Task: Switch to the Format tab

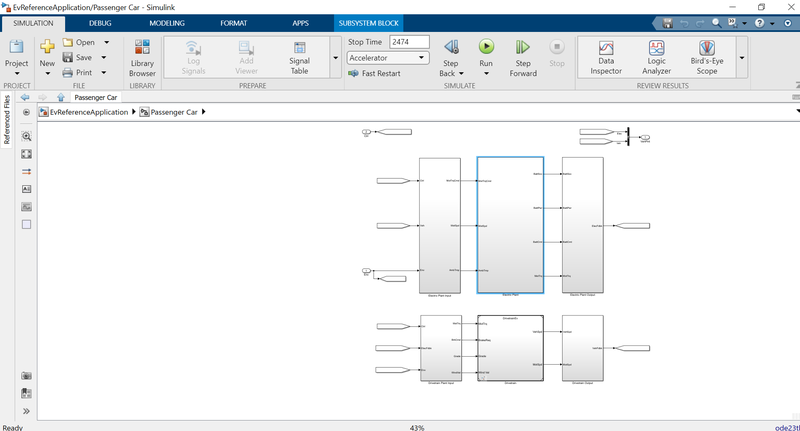Action: click(x=234, y=23)
